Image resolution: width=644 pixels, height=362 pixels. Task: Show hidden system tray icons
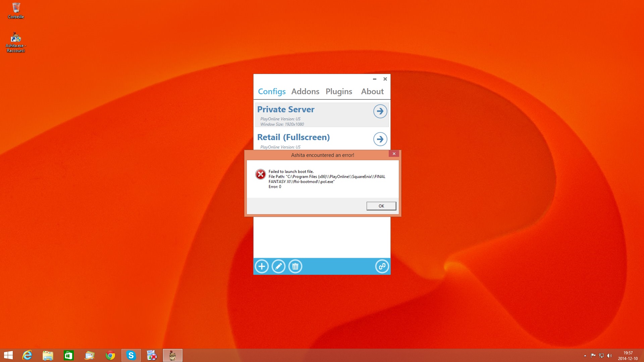585,356
